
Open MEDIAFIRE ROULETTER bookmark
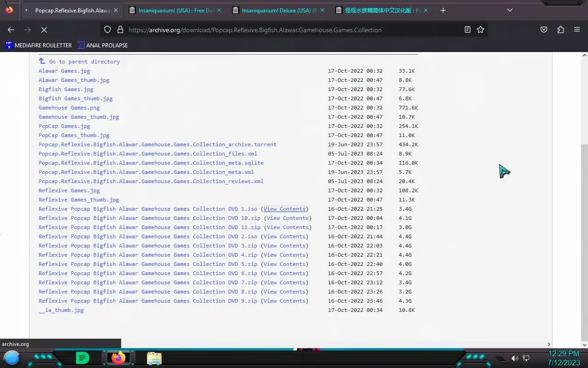39,45
